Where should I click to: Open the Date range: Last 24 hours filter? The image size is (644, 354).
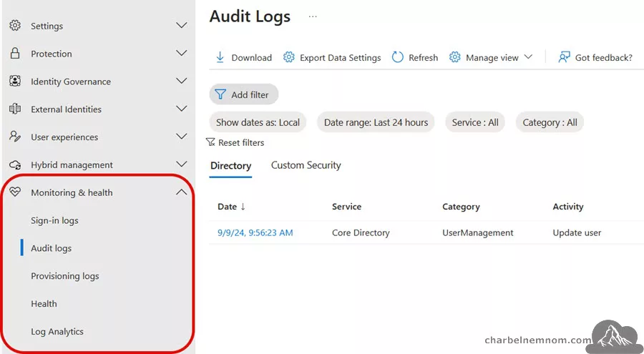376,122
